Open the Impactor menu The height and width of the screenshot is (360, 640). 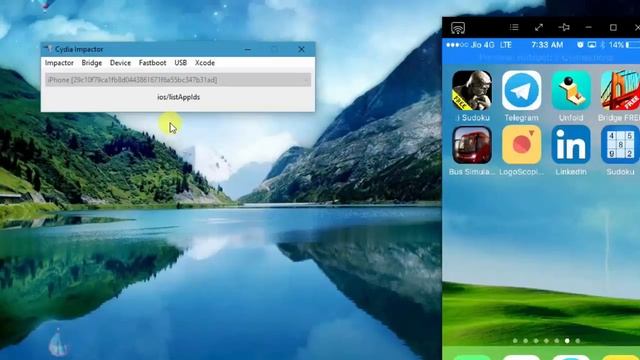coord(59,63)
